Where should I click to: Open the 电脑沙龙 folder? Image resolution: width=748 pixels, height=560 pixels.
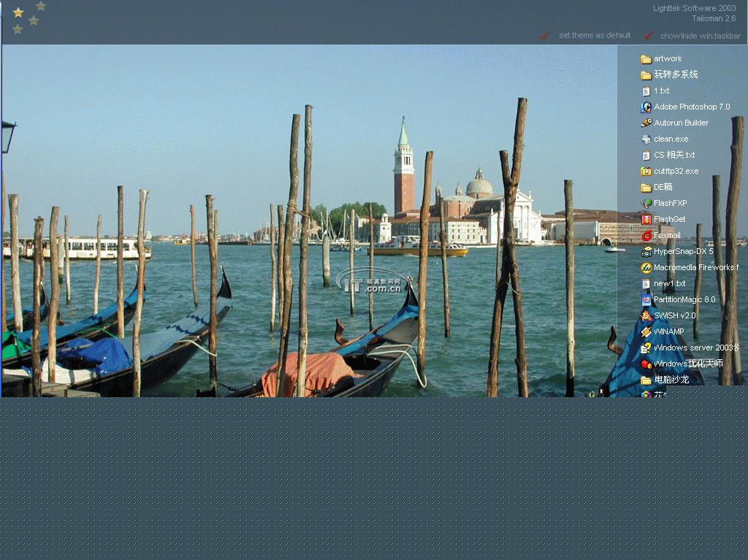tap(646, 380)
